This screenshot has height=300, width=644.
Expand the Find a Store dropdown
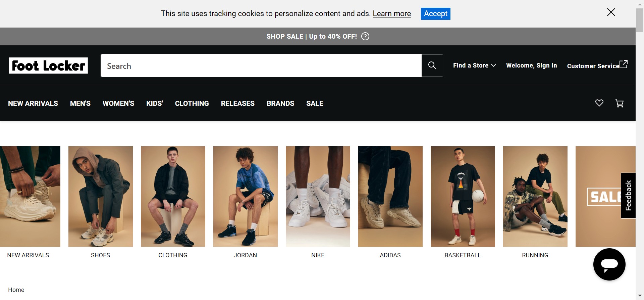click(474, 66)
